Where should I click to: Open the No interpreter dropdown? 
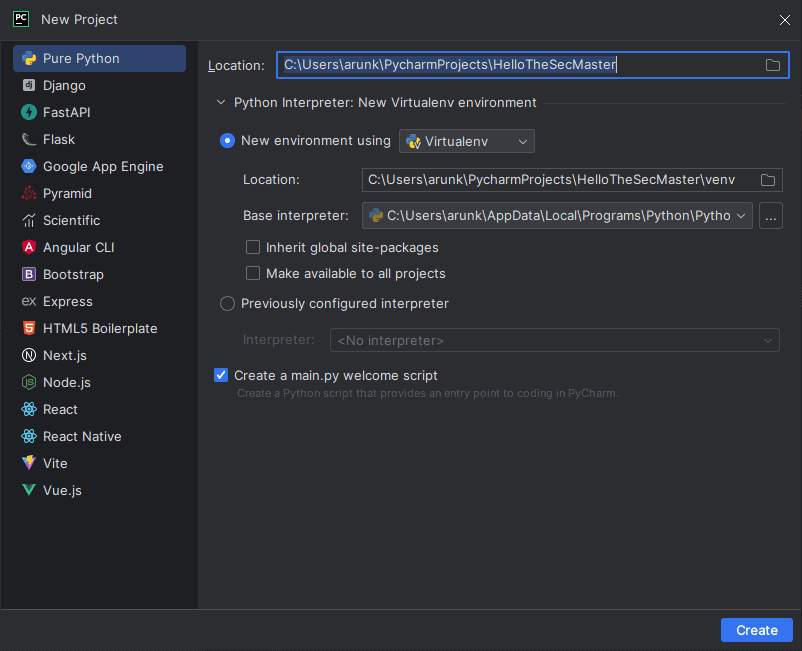click(x=554, y=340)
